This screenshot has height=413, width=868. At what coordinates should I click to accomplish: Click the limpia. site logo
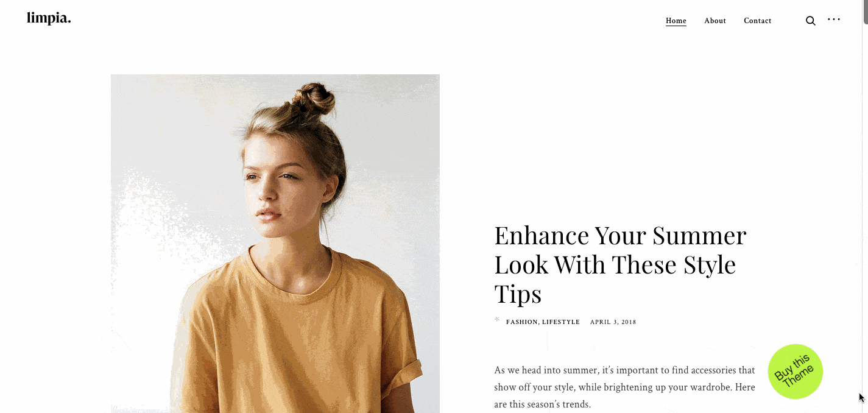click(49, 18)
